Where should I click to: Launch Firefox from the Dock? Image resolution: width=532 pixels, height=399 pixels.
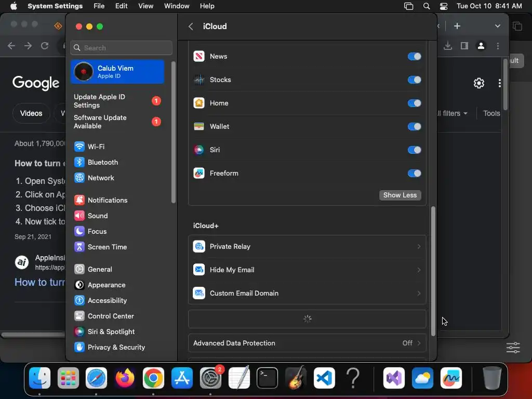point(125,378)
